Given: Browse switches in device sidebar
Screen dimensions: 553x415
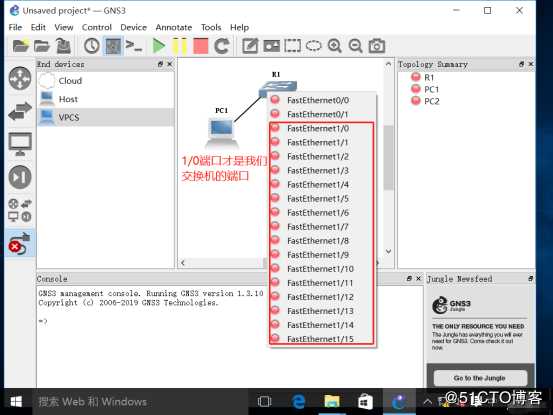Looking at the screenshot, I should tap(20, 111).
